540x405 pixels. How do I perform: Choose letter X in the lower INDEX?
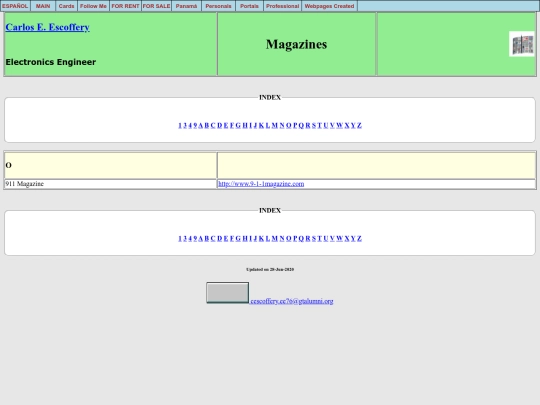[347, 238]
